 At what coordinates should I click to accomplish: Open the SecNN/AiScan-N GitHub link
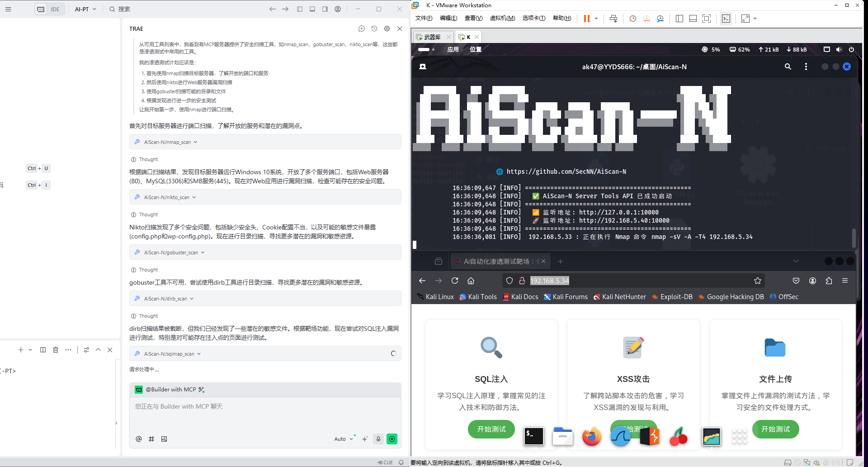tap(566, 172)
